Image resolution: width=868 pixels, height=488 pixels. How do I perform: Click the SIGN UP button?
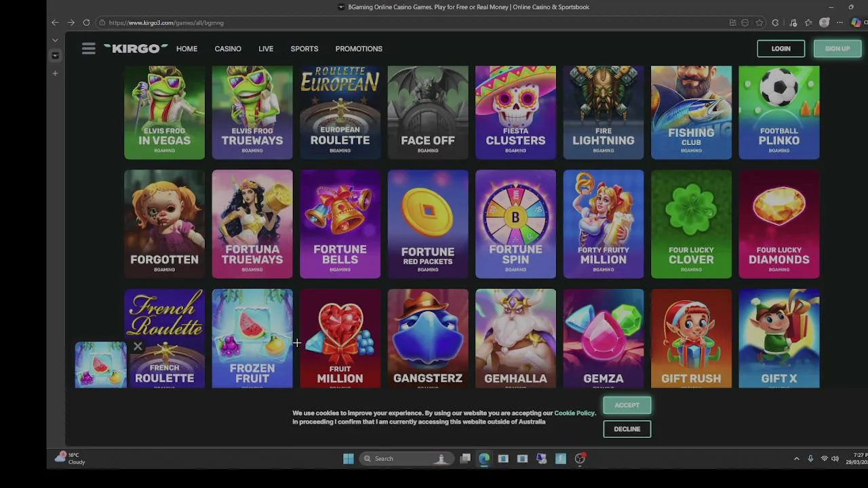[837, 49]
